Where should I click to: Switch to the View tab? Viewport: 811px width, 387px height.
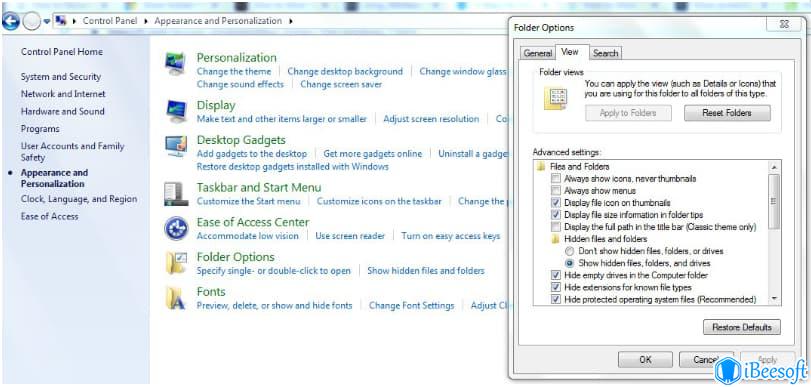coord(570,52)
